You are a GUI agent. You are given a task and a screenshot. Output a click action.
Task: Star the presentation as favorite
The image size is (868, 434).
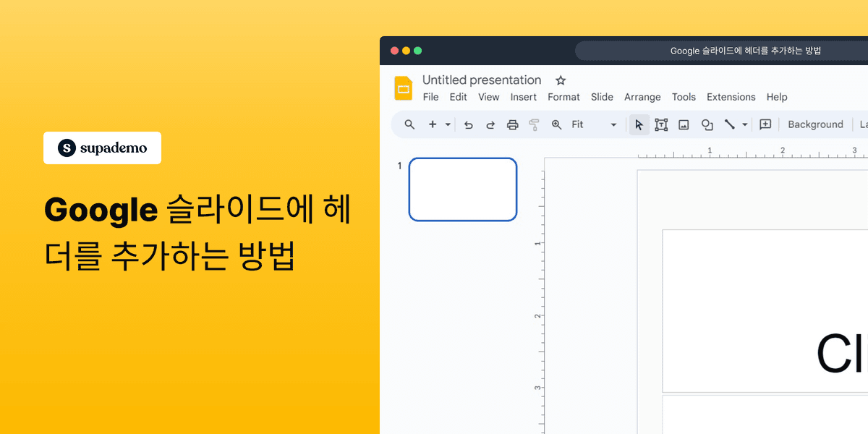tap(560, 80)
